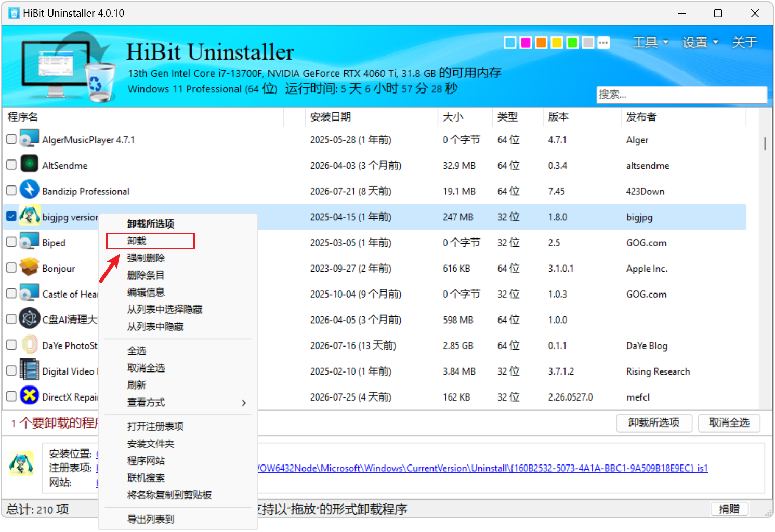775x532 pixels.
Task: Choose 联机搜索 in the context menu
Action: (x=178, y=478)
